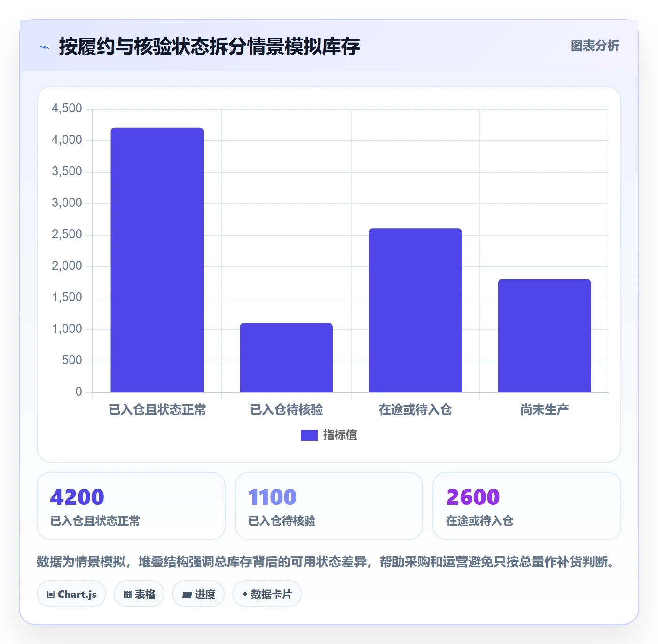Click the zero tick label on y-axis
This screenshot has width=658, height=644.
click(x=79, y=392)
